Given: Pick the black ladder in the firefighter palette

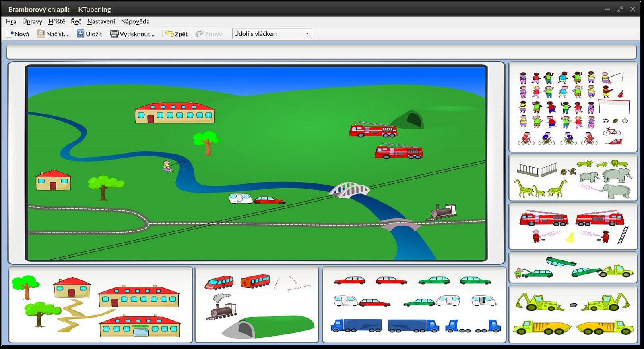Looking at the screenshot, I should point(623,235).
